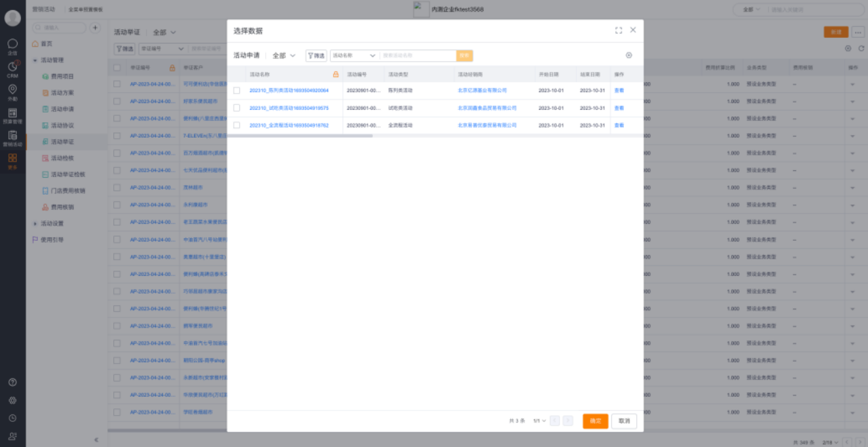Select 活动方案 in sidebar
Image resolution: width=868 pixels, height=447 pixels.
tap(62, 93)
